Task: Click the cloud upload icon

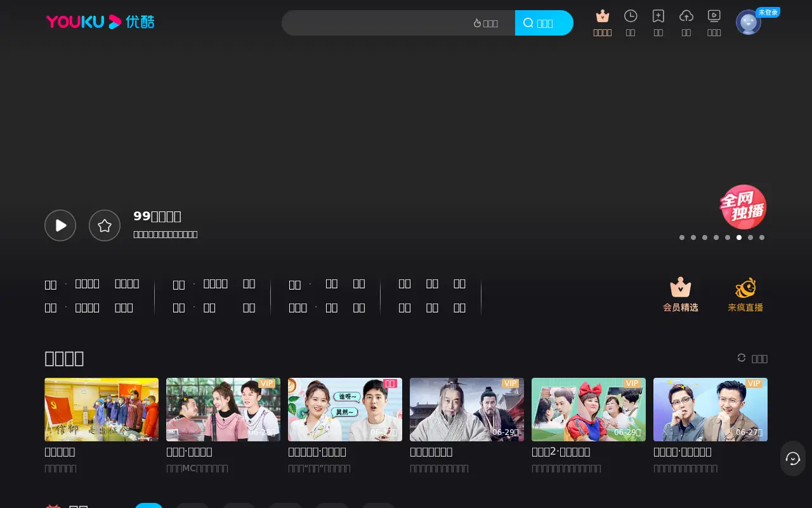Action: pyautogui.click(x=686, y=16)
